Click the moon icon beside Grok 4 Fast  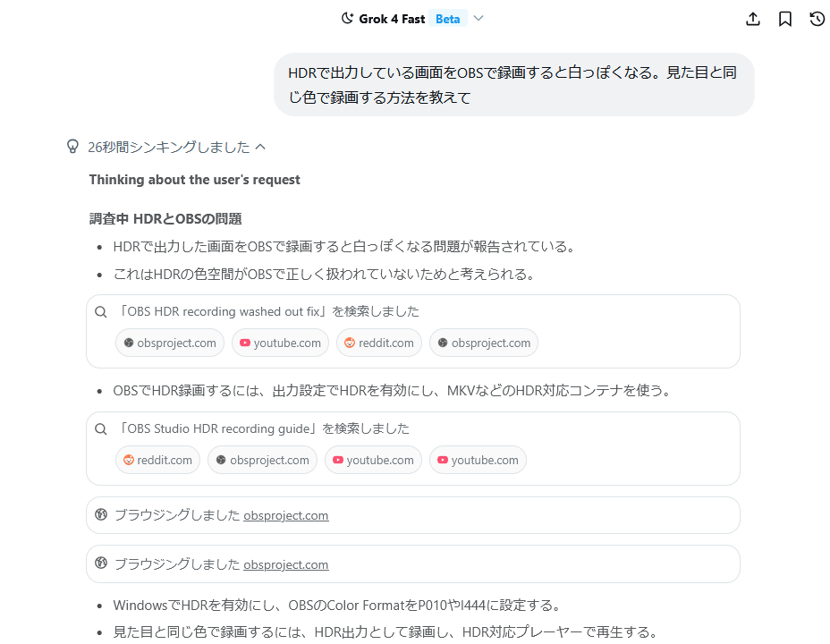click(347, 19)
